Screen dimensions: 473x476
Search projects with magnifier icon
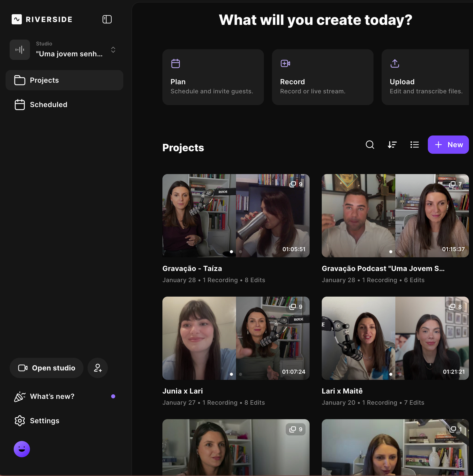pyautogui.click(x=370, y=145)
